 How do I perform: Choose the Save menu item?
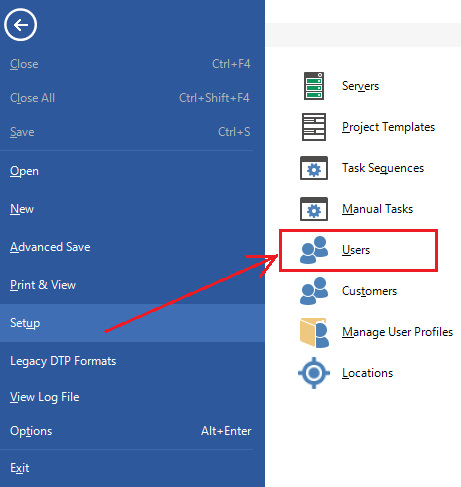pos(132,132)
